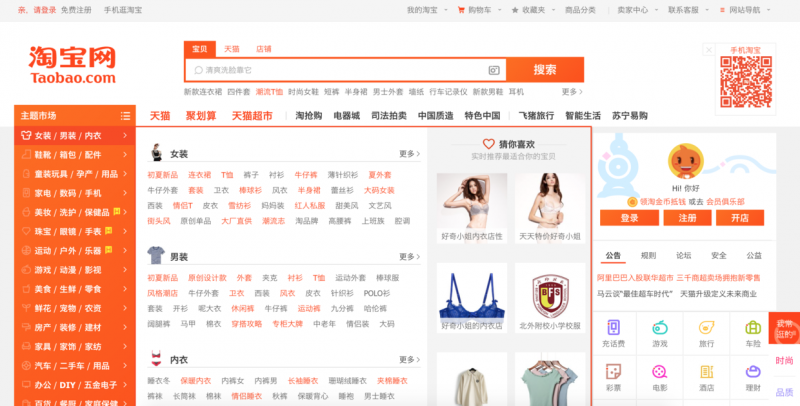The height and width of the screenshot is (406, 800).
Task: Click the Taobao.com logo
Action: point(72,65)
